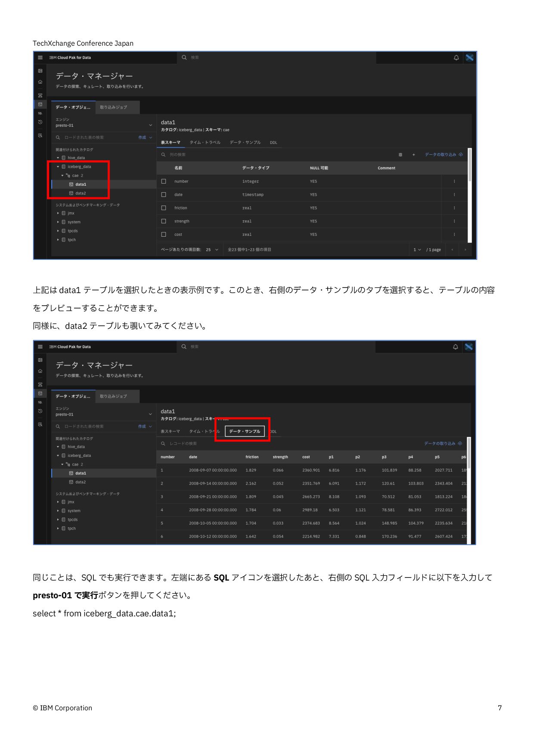Image resolution: width=534 pixels, height=756 pixels.
Task: Click the notification bell in the upper screenshot
Action: (x=456, y=57)
